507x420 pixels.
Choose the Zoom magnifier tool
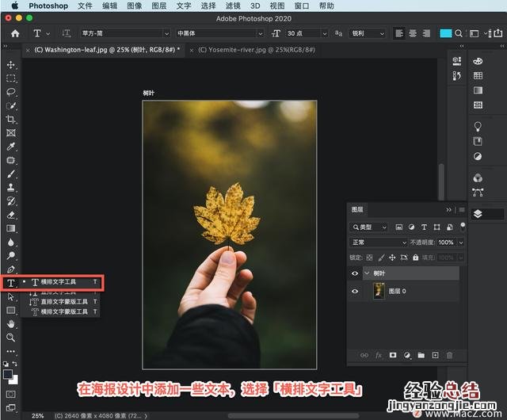pyautogui.click(x=11, y=338)
